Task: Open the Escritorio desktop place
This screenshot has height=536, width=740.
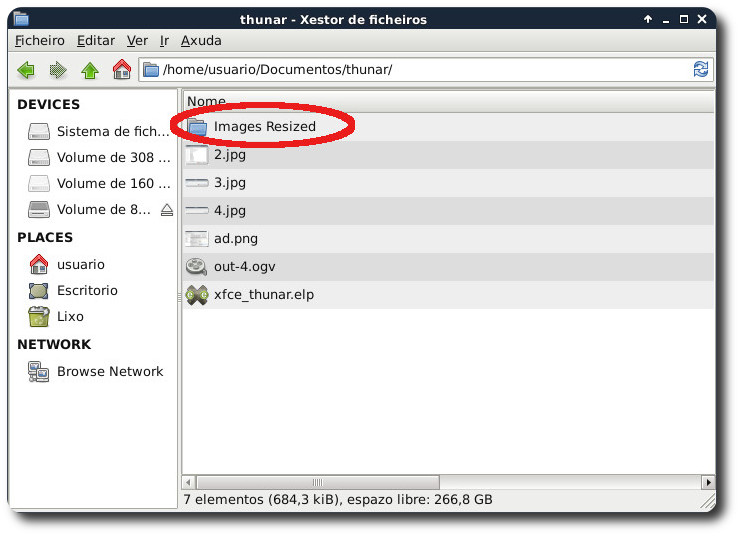Action: [x=87, y=291]
